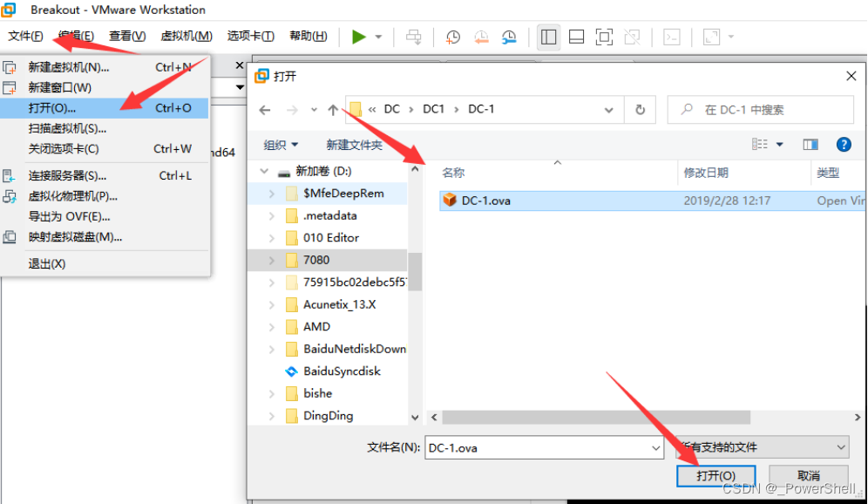The image size is (868, 504).
Task: Choose 连接服务器(S)... menu entry
Action: 105,176
